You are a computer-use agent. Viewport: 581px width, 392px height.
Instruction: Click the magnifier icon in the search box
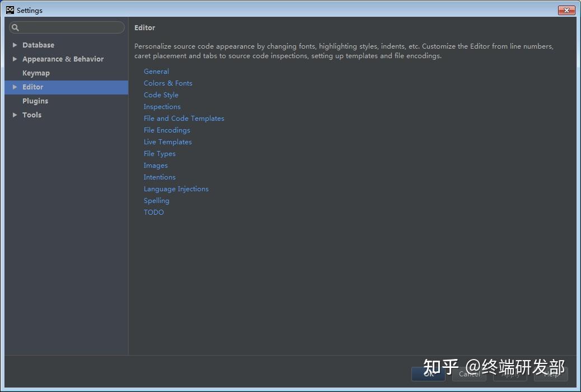point(16,27)
